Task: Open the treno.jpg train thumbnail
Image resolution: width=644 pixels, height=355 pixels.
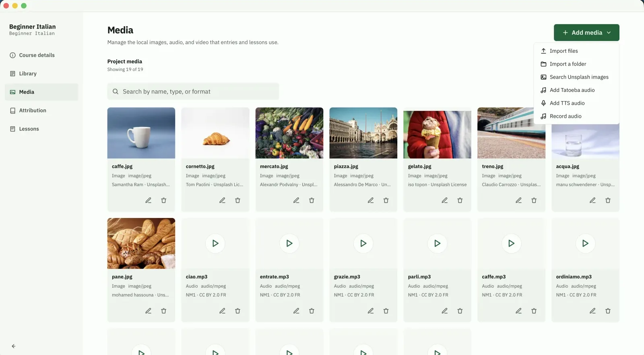Action: point(512,133)
